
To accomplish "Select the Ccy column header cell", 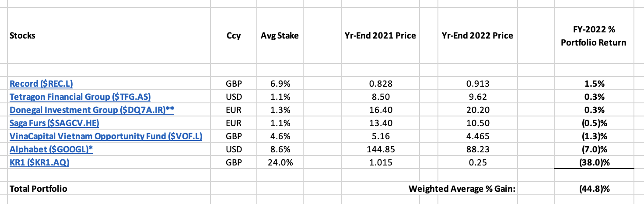I will [234, 36].
